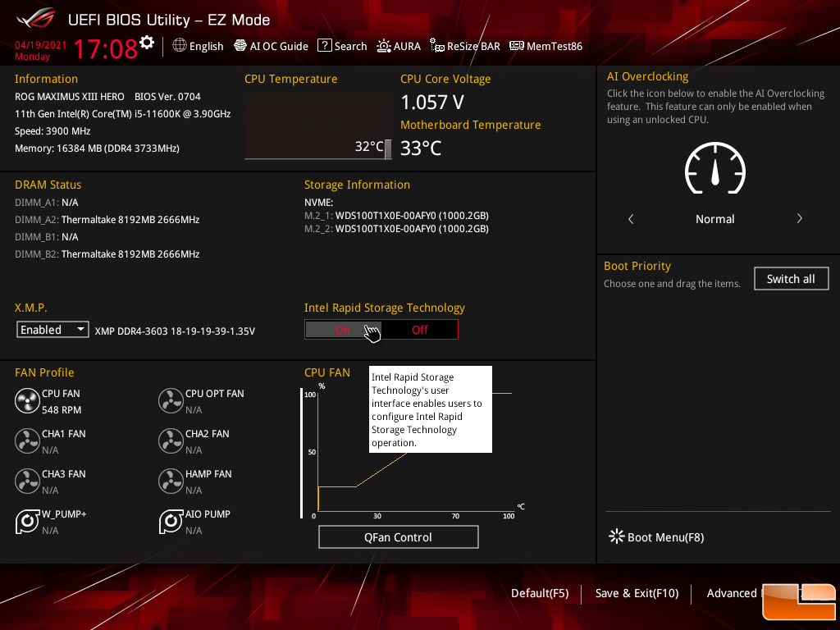Click the DIMM_B2 Thermaltake 8192MB entry
The width and height of the screenshot is (840, 630).
[107, 254]
